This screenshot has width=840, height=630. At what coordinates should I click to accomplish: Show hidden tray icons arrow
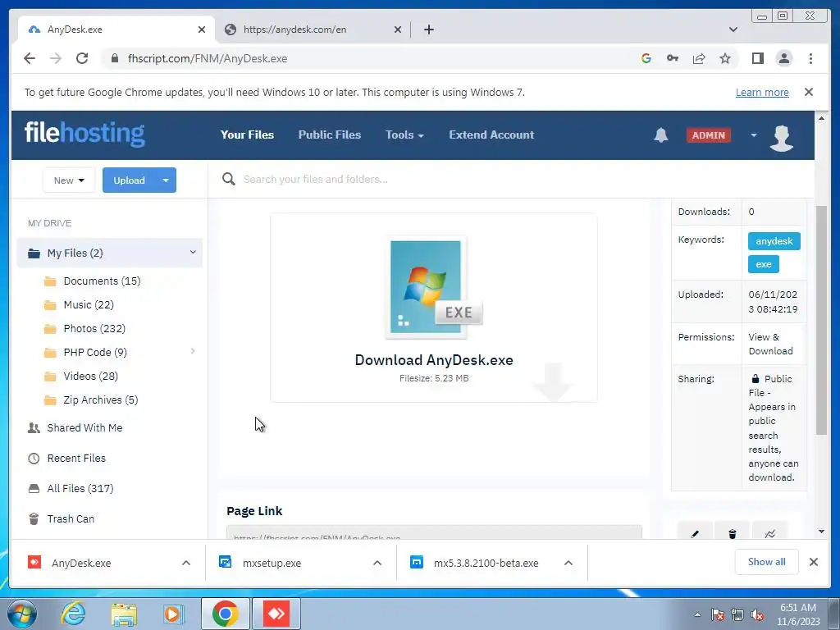pos(697,614)
